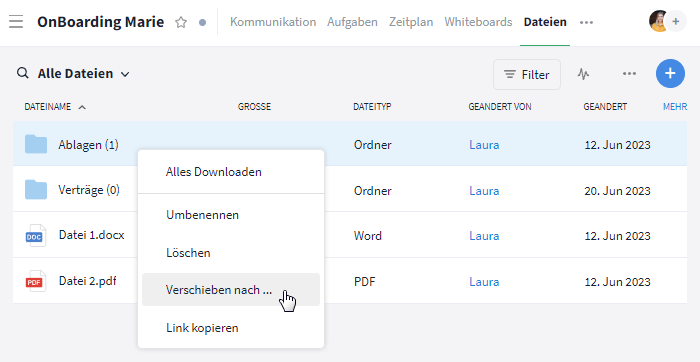The height and width of the screenshot is (362, 700).
Task: Select the Verträge (0) folder name
Action: pos(89,190)
